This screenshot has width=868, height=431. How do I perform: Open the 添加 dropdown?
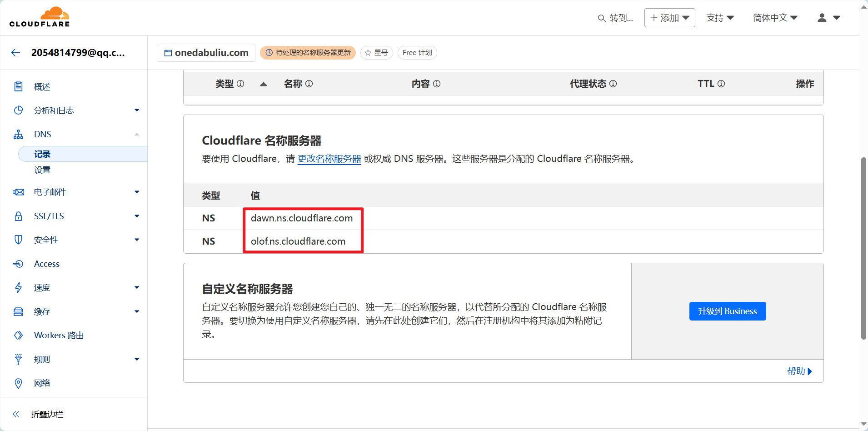click(669, 18)
